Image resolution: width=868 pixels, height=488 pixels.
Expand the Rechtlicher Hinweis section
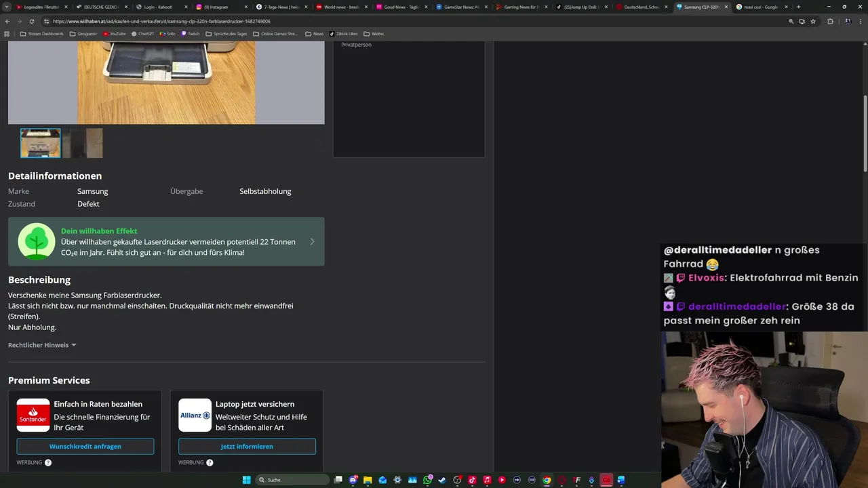click(x=42, y=345)
